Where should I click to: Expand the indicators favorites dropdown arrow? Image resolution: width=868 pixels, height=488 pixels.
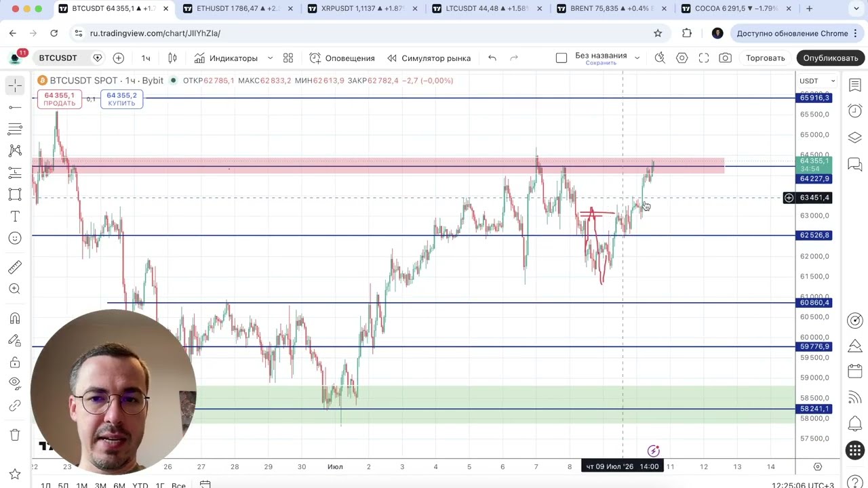tap(270, 58)
